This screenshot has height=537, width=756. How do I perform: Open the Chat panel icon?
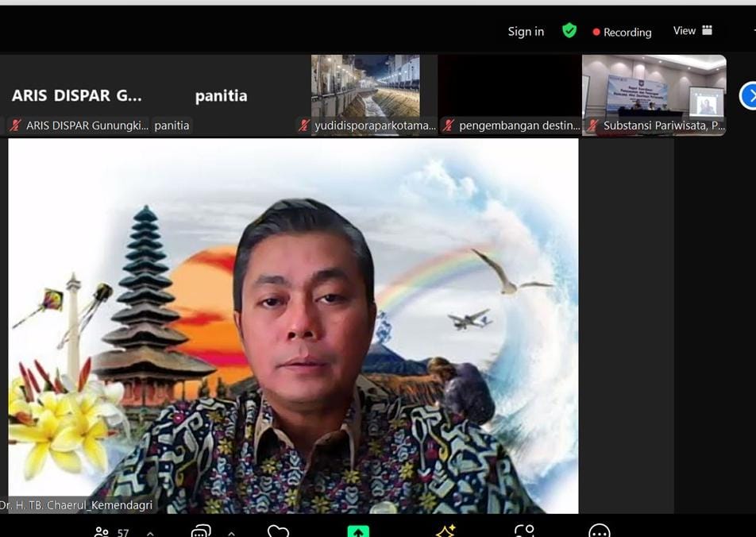(x=201, y=531)
